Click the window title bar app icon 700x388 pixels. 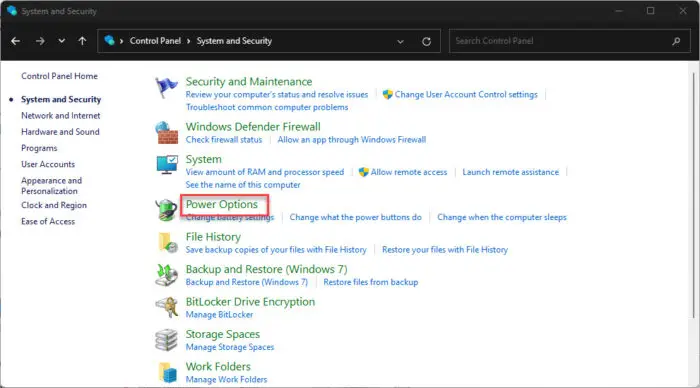click(x=12, y=11)
